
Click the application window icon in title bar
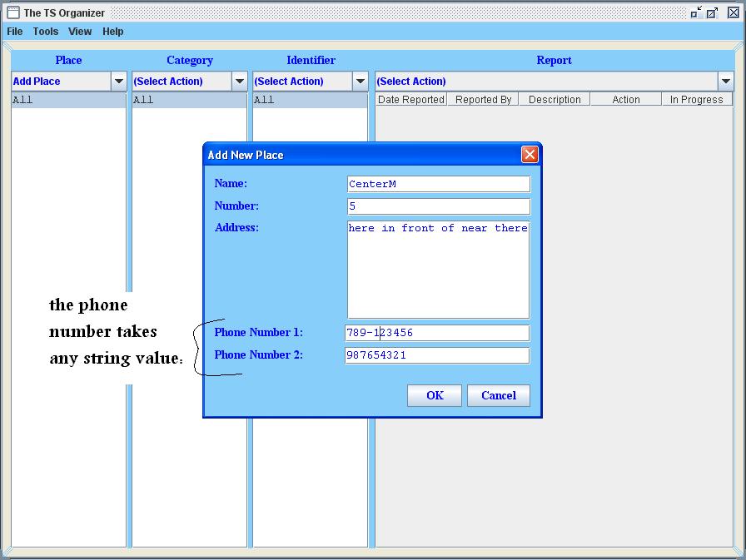[x=13, y=12]
